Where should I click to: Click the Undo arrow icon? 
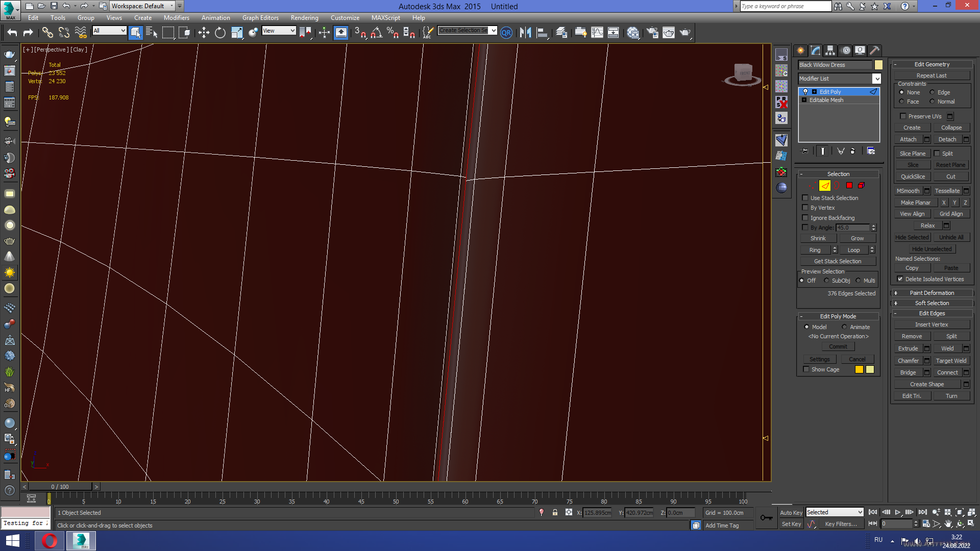click(12, 33)
